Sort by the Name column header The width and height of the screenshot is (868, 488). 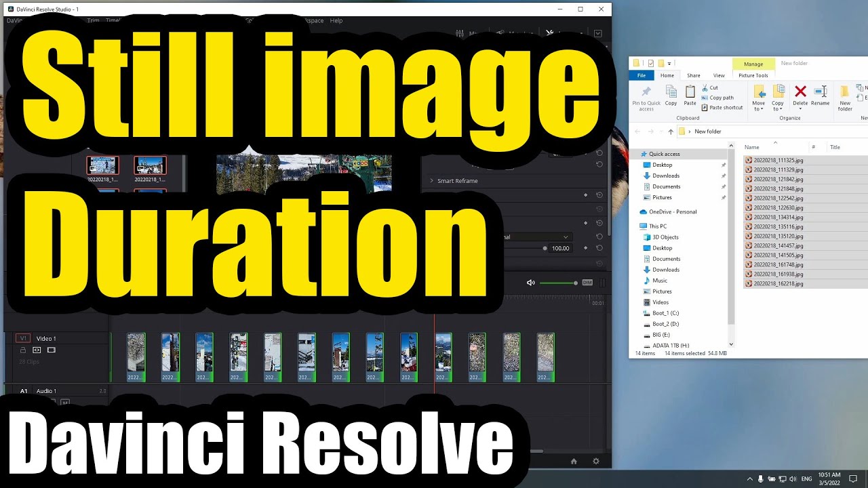point(751,147)
